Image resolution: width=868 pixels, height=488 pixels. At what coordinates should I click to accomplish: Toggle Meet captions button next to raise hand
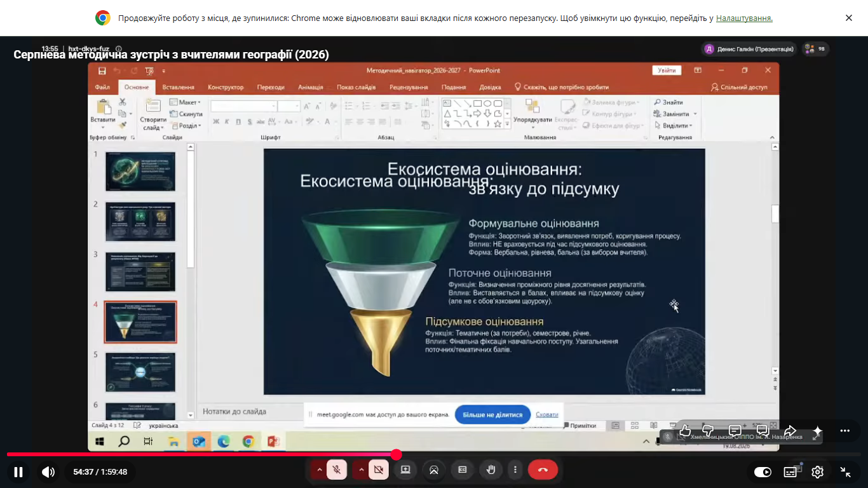463,470
